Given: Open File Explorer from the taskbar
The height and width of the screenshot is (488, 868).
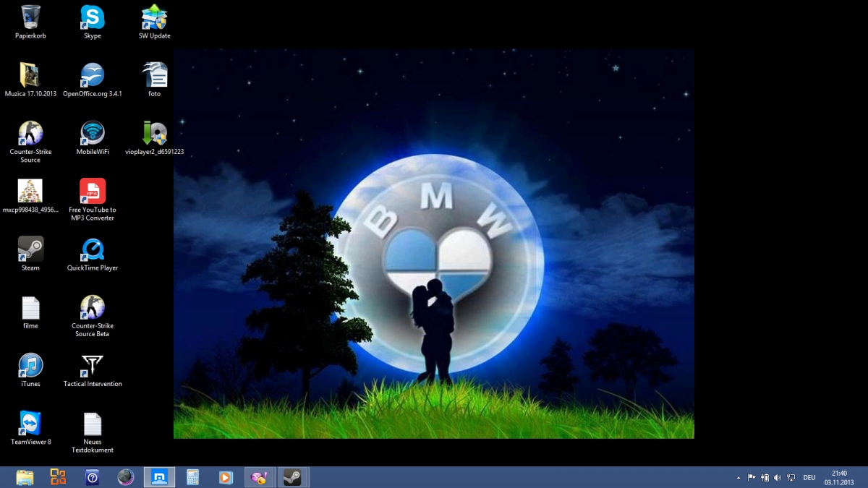Looking at the screenshot, I should coord(25,477).
